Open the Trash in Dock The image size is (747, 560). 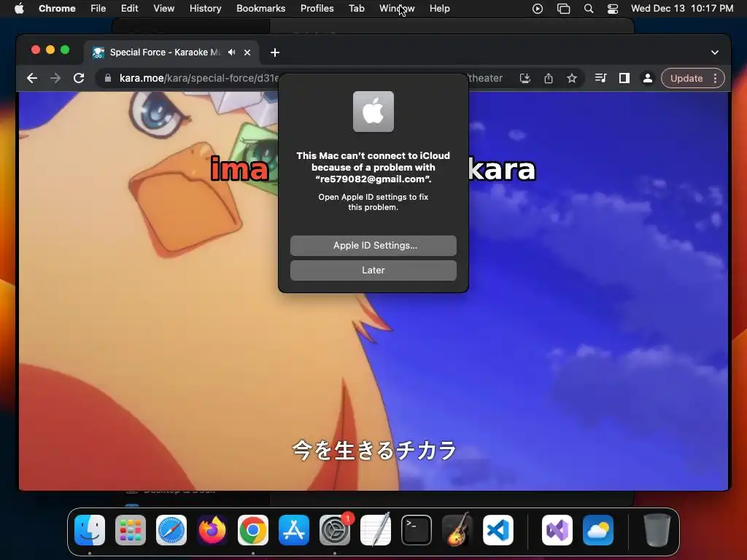tap(657, 530)
